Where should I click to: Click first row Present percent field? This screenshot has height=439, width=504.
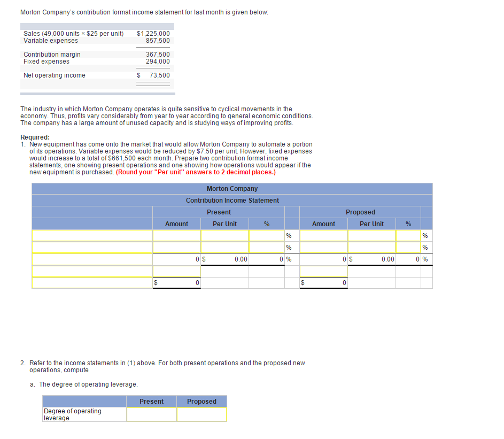click(267, 236)
